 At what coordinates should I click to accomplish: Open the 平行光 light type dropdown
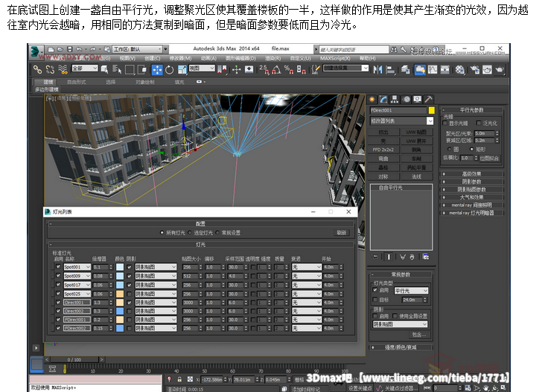click(x=411, y=291)
